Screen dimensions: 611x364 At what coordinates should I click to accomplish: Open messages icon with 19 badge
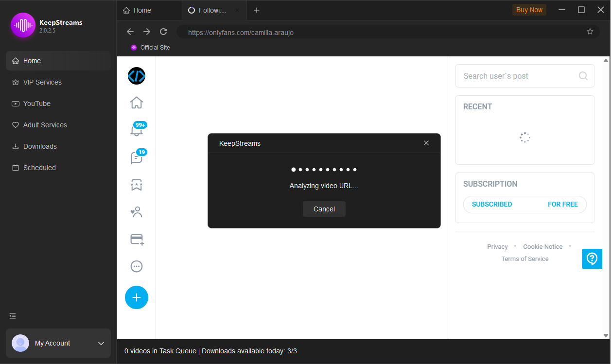click(x=137, y=156)
